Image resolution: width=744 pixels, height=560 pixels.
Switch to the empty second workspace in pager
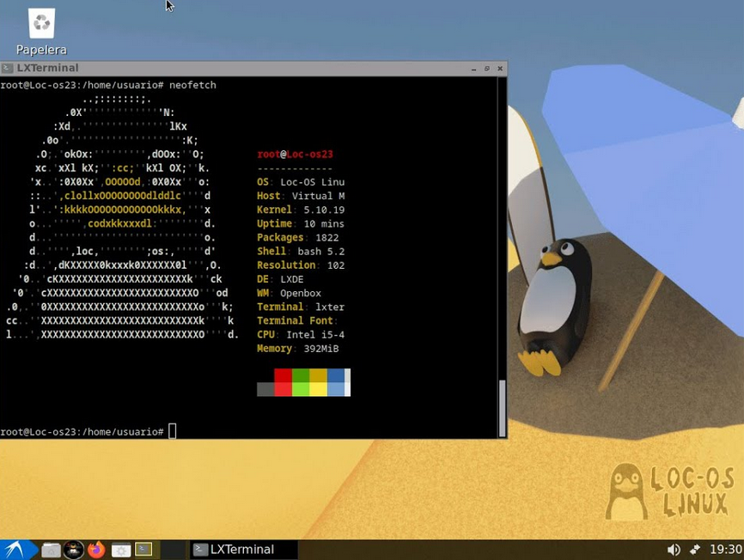click(x=173, y=550)
